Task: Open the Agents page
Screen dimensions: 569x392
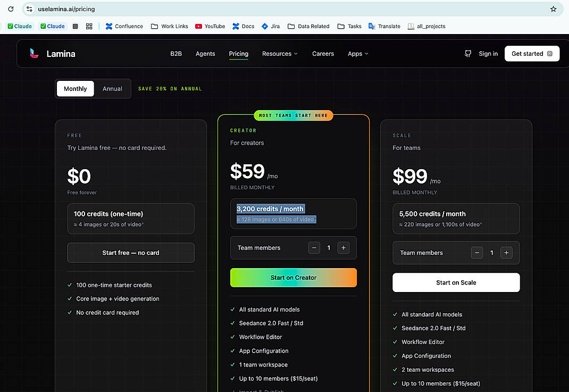Action: click(x=205, y=54)
